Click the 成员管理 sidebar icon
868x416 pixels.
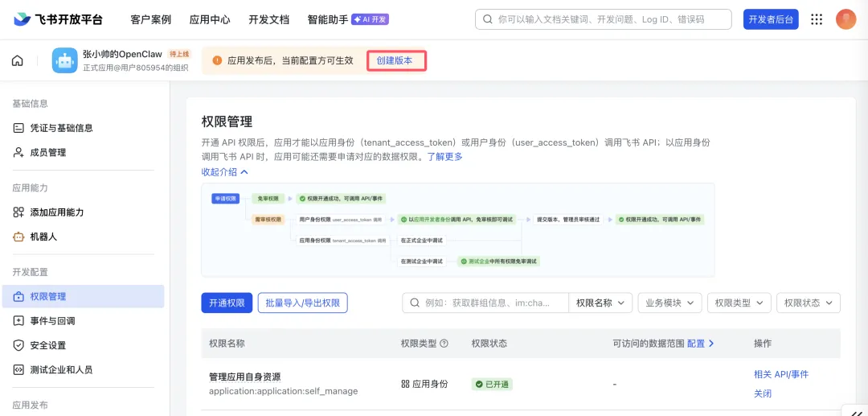pyautogui.click(x=18, y=152)
